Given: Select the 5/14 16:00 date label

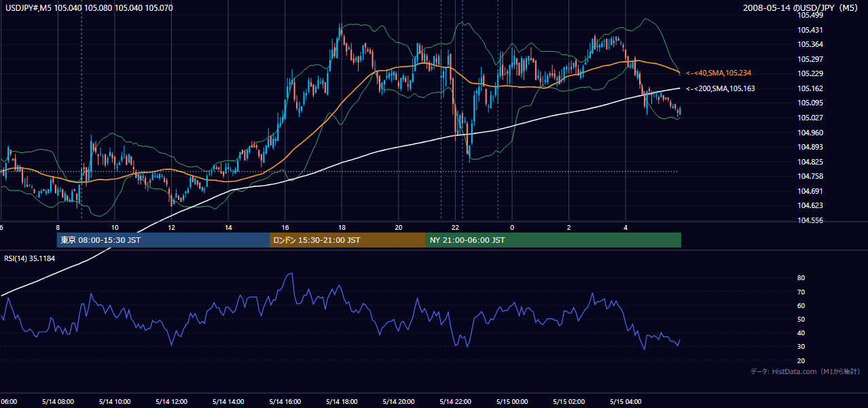Looking at the screenshot, I should pos(285,402).
